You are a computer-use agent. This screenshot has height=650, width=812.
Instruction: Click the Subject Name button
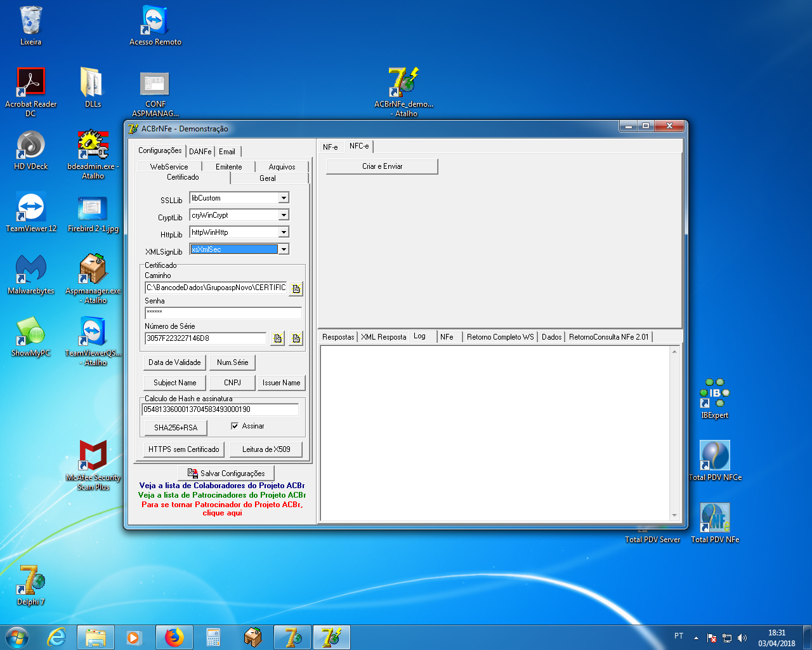(174, 383)
